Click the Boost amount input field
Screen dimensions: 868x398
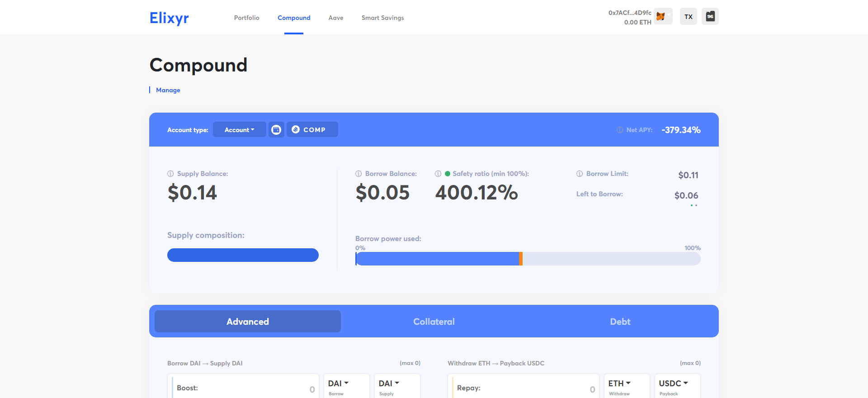[244, 388]
